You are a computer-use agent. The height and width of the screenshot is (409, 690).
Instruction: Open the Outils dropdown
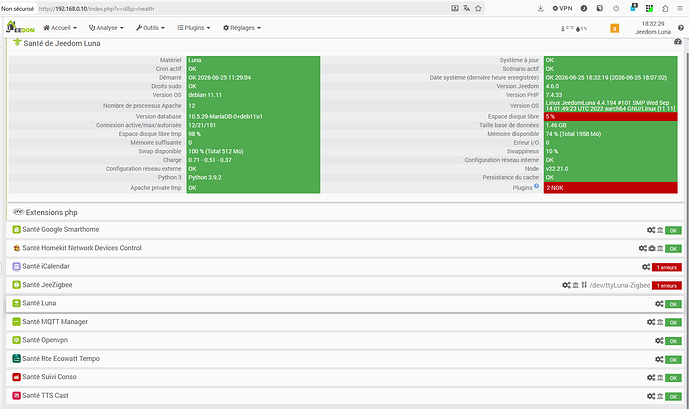[150, 28]
